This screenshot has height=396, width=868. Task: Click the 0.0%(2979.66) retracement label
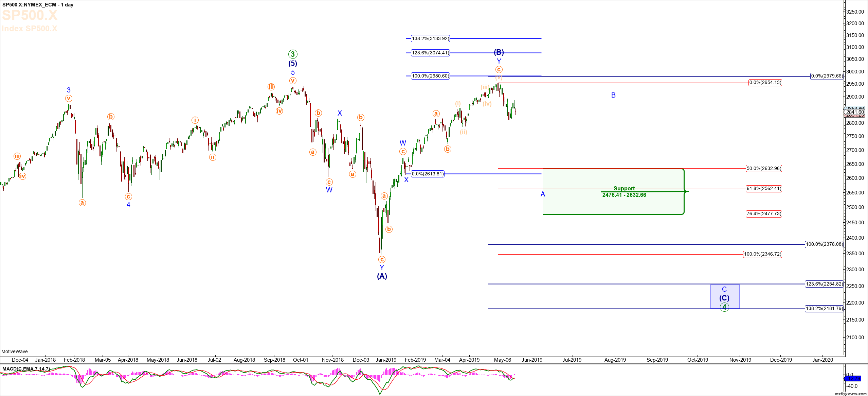[827, 76]
